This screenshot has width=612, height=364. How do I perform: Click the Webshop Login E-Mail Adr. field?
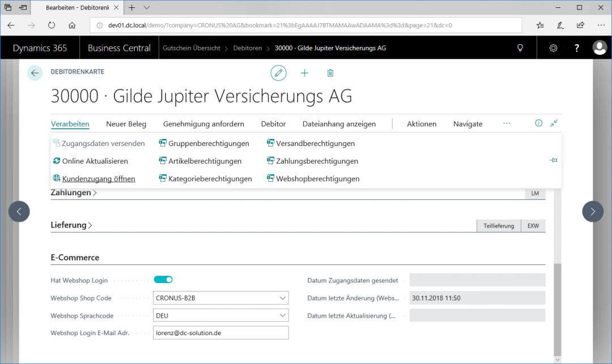(x=220, y=333)
